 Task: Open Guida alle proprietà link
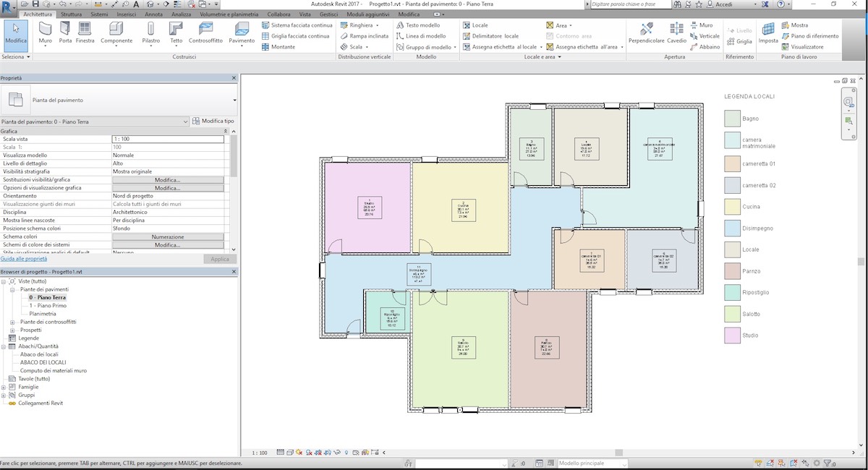pyautogui.click(x=24, y=258)
